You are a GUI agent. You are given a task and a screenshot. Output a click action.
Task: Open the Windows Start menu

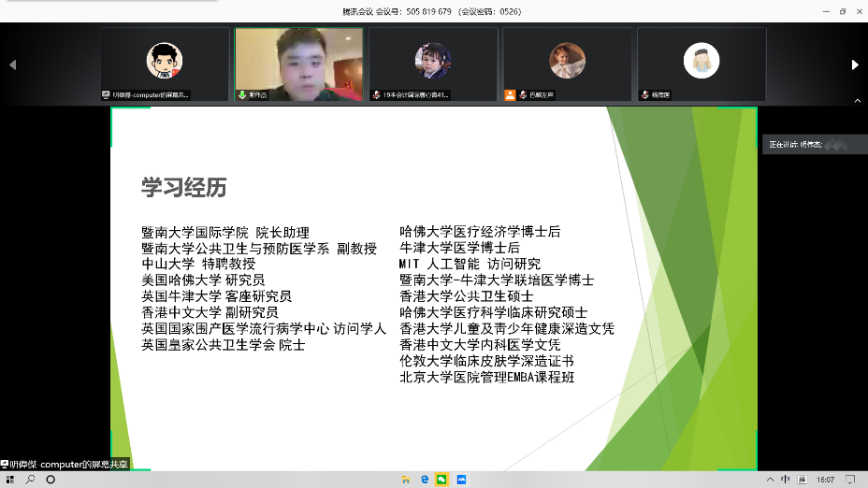[9, 479]
